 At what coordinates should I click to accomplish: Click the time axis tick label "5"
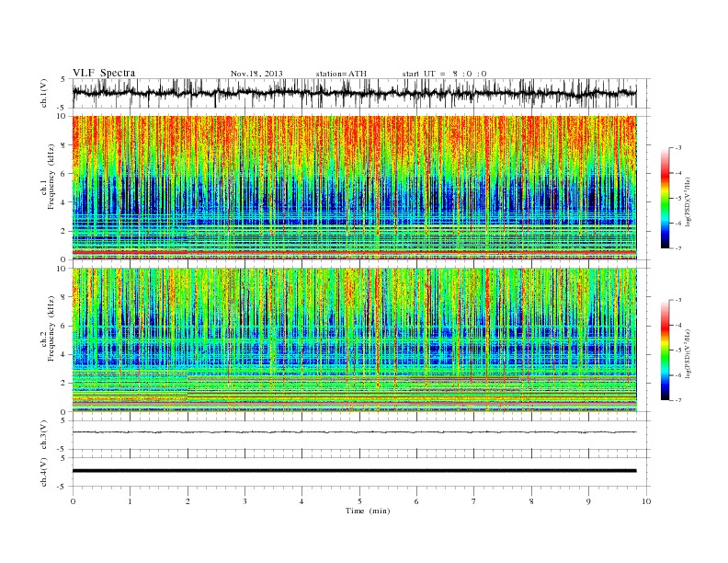pos(359,501)
